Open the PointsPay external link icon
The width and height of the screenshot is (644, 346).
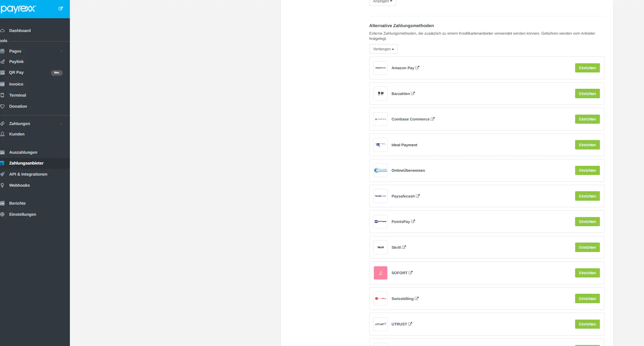[413, 222]
